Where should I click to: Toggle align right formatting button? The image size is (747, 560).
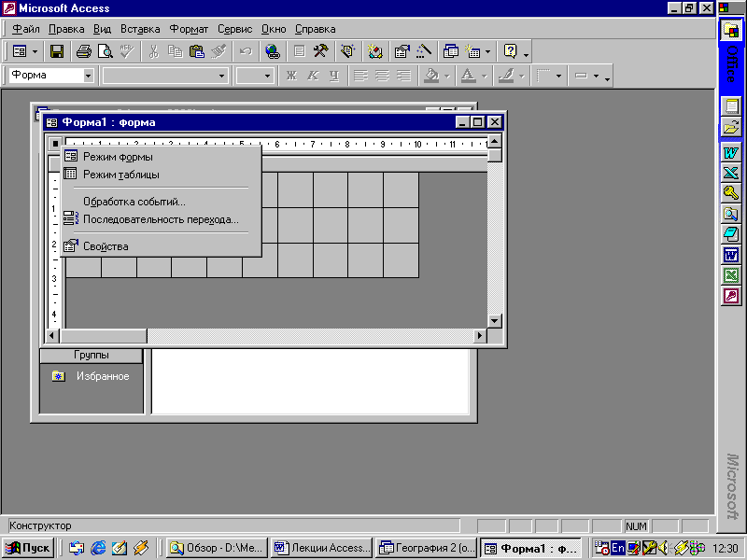[x=403, y=76]
